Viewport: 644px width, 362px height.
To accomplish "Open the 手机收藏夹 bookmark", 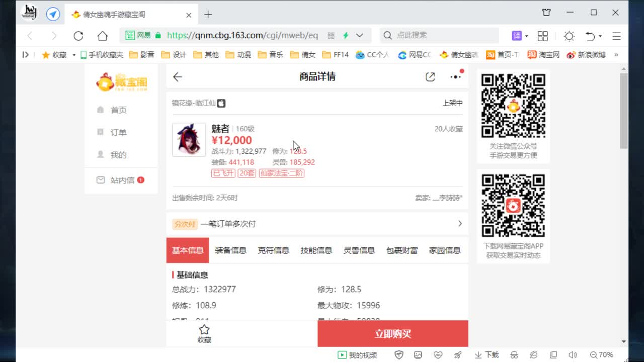I will [102, 55].
